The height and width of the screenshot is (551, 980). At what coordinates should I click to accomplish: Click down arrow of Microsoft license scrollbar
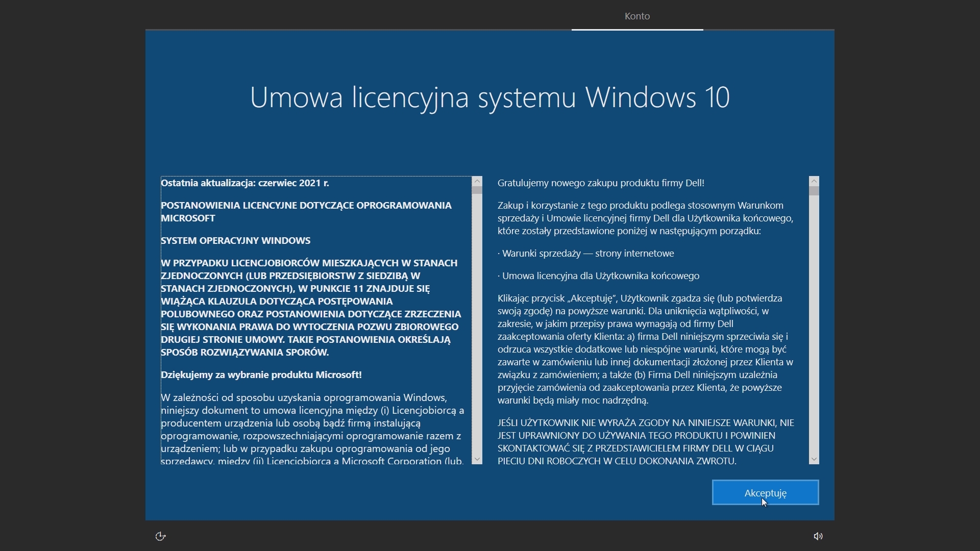coord(477,459)
